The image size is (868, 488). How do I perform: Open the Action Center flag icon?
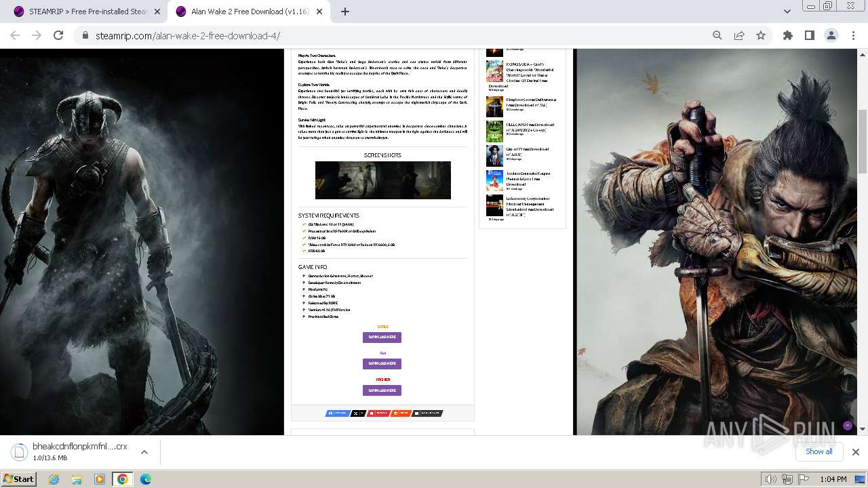tap(804, 479)
